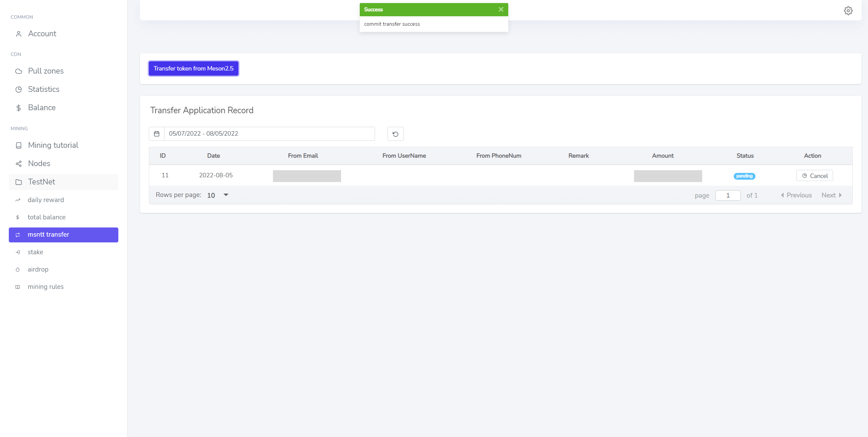Click the date range input field

pos(270,134)
